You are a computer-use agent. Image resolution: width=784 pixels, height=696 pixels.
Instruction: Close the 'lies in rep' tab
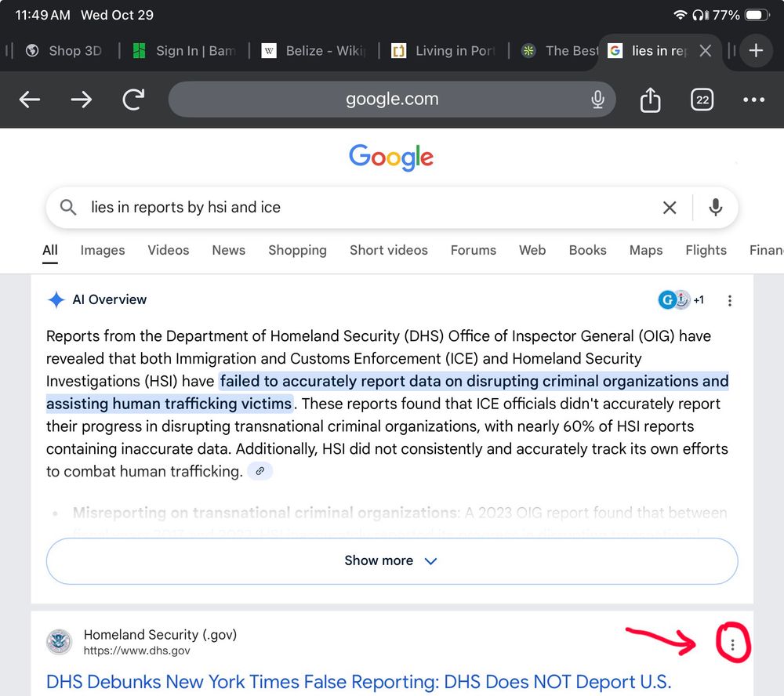pos(706,50)
